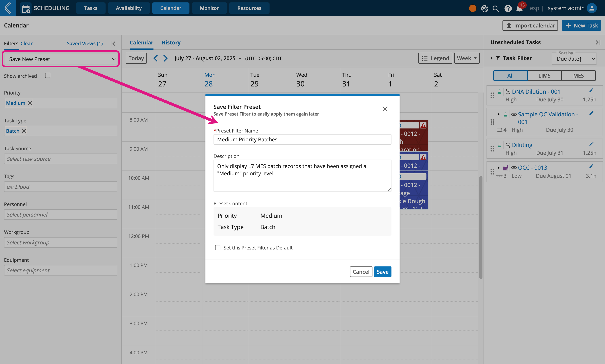The height and width of the screenshot is (364, 605).
Task: Open the Select task source dropdown
Action: [x=61, y=159]
